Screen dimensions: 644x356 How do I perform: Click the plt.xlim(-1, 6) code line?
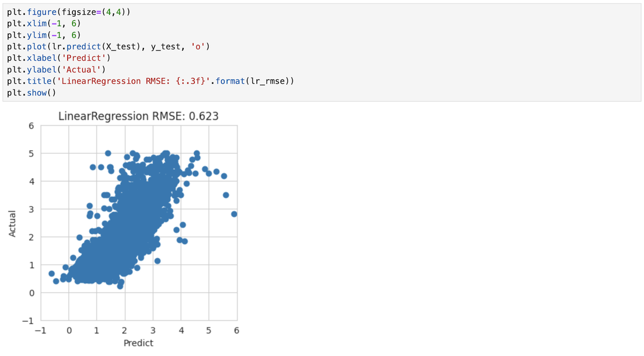[44, 25]
